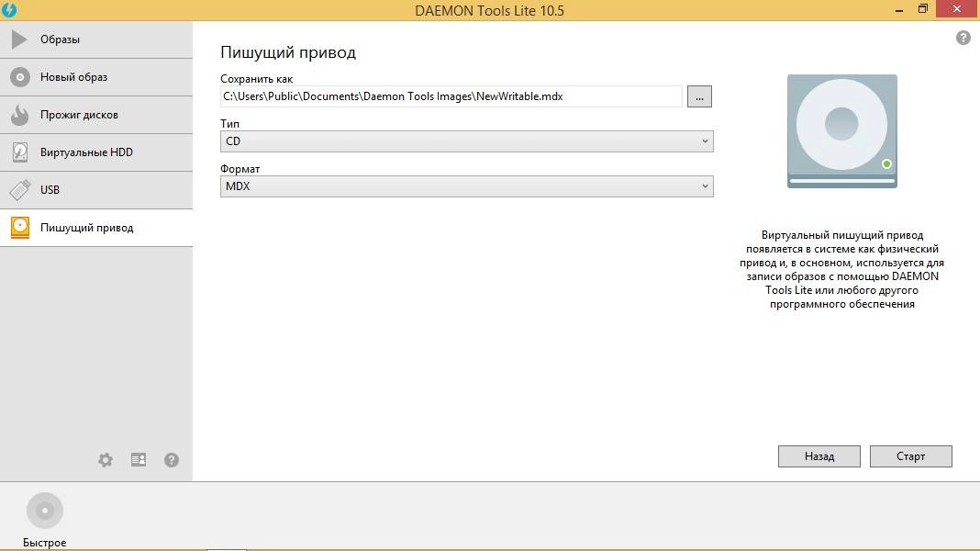Open help from top-right question mark

point(963,39)
